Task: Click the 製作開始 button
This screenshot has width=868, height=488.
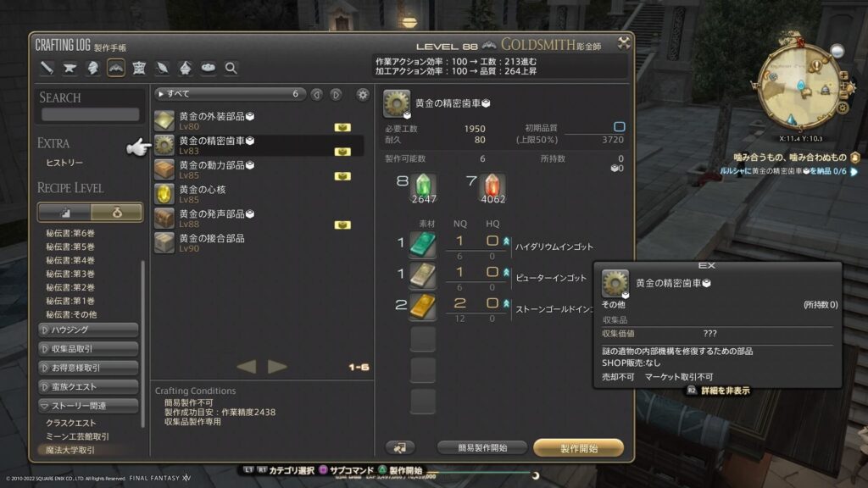Action: click(578, 447)
